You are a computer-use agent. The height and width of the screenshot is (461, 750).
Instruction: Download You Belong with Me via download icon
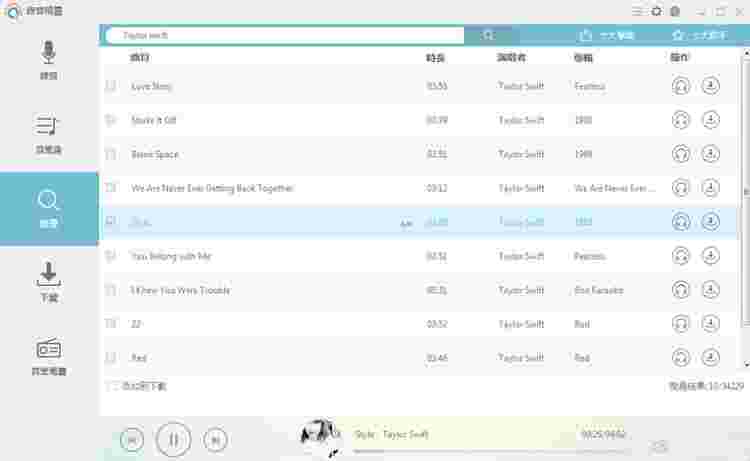point(710,256)
